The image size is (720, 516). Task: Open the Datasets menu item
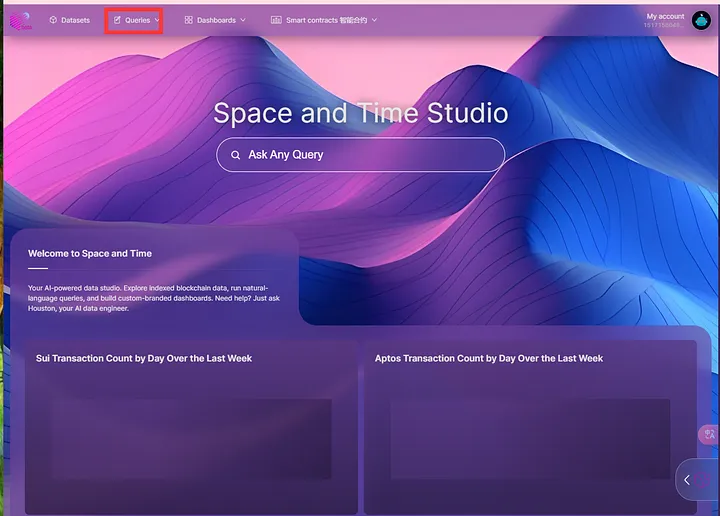click(74, 20)
